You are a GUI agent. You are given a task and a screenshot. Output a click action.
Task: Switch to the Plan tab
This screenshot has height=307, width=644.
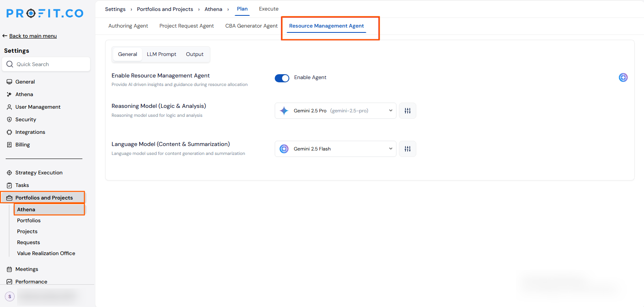click(242, 9)
